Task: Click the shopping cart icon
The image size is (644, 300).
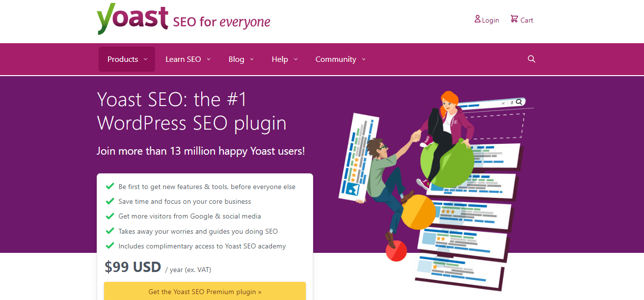Action: [514, 19]
